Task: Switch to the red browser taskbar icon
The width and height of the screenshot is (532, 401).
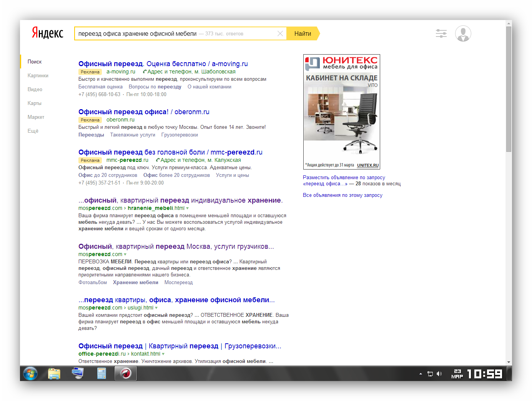Action: click(x=126, y=373)
